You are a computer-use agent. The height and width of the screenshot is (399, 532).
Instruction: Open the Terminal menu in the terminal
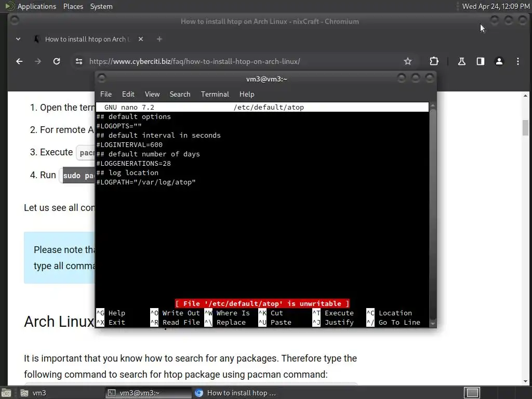(x=215, y=95)
